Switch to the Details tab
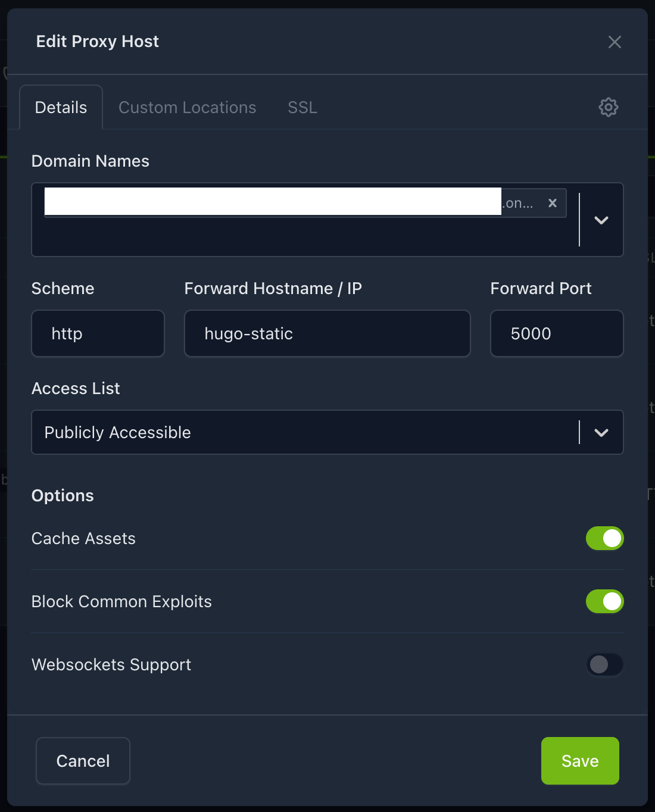Image resolution: width=655 pixels, height=812 pixels. (x=61, y=107)
